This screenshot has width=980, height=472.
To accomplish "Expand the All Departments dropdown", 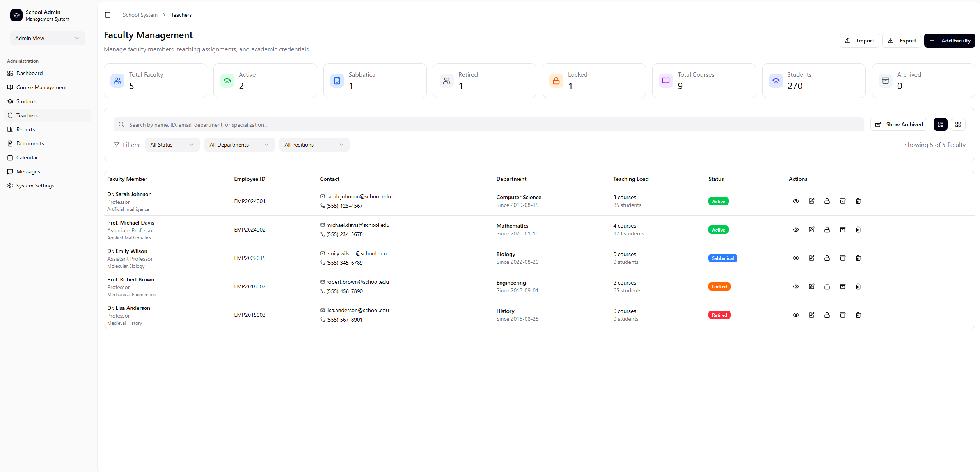I will click(x=239, y=144).
